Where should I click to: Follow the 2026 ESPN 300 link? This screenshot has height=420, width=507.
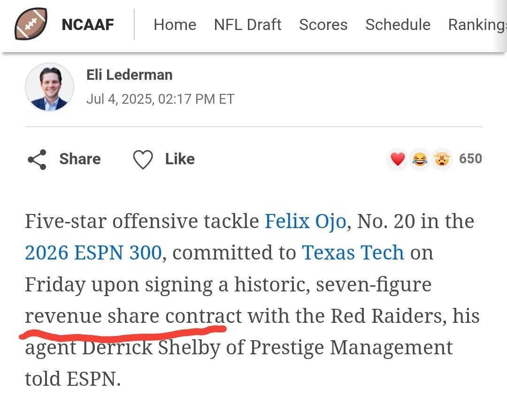[93, 252]
